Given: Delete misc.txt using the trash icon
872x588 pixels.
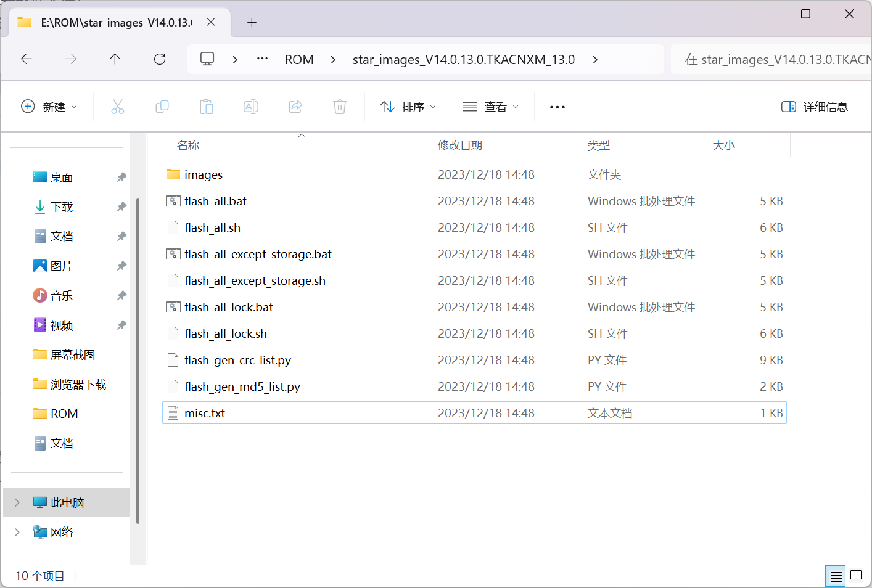Looking at the screenshot, I should pyautogui.click(x=340, y=106).
